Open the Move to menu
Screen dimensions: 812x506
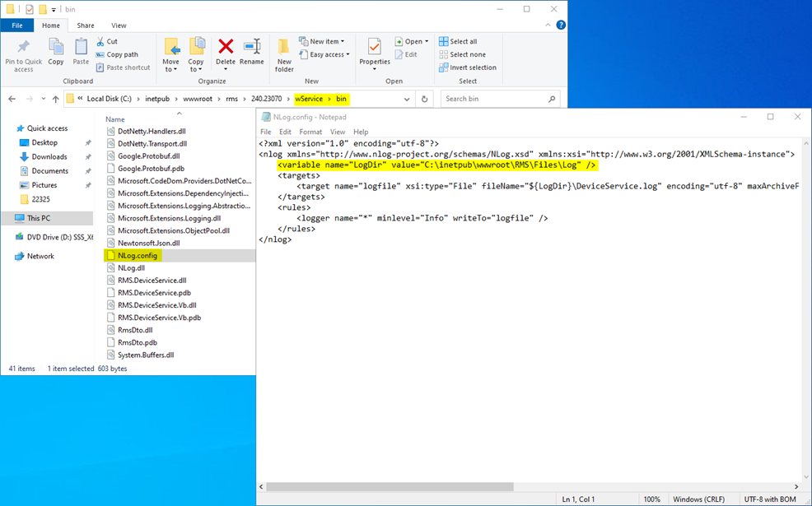coord(171,55)
